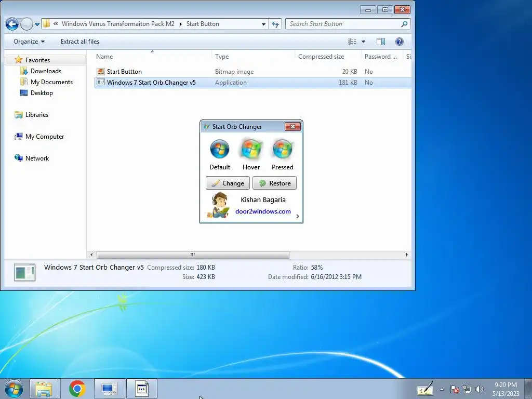Open Libraries in navigation pane

click(37, 115)
